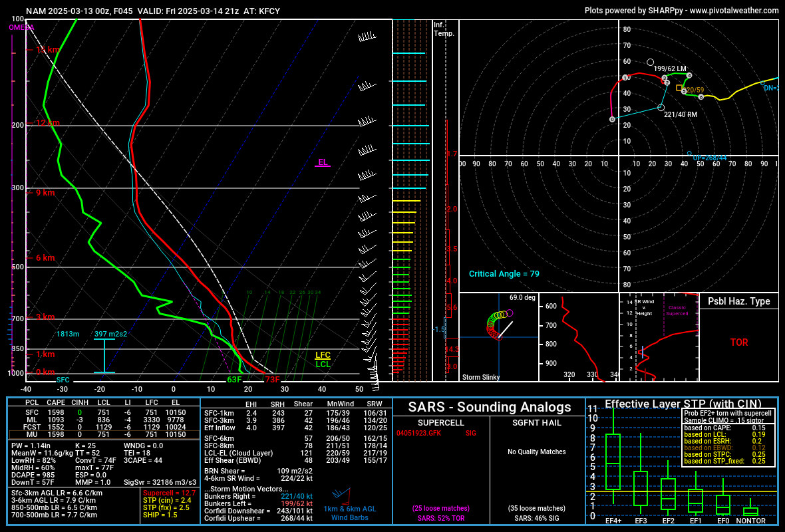
Task: Open the SARS analog 04051923.GFK entry
Action: click(419, 433)
